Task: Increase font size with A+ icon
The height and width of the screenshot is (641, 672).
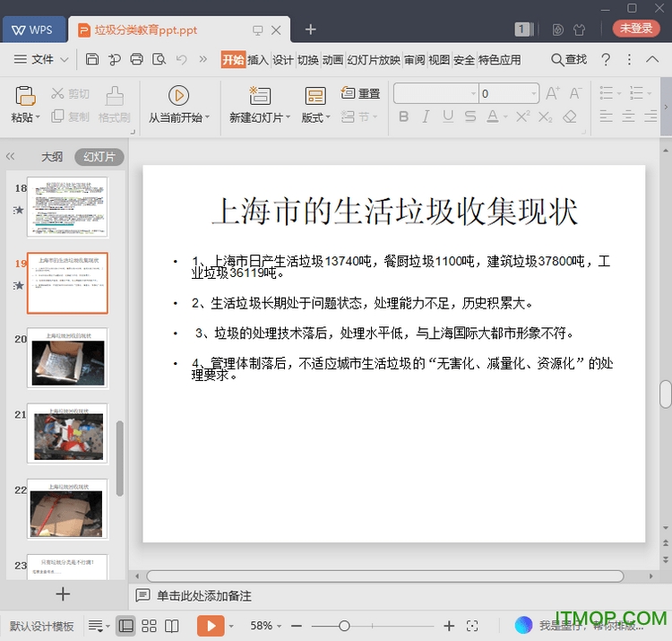Action: (553, 93)
